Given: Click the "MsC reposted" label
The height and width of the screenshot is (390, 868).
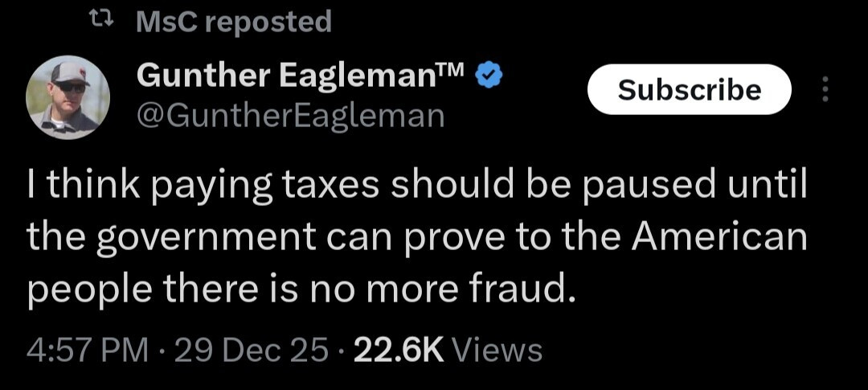Looking at the screenshot, I should click(234, 22).
